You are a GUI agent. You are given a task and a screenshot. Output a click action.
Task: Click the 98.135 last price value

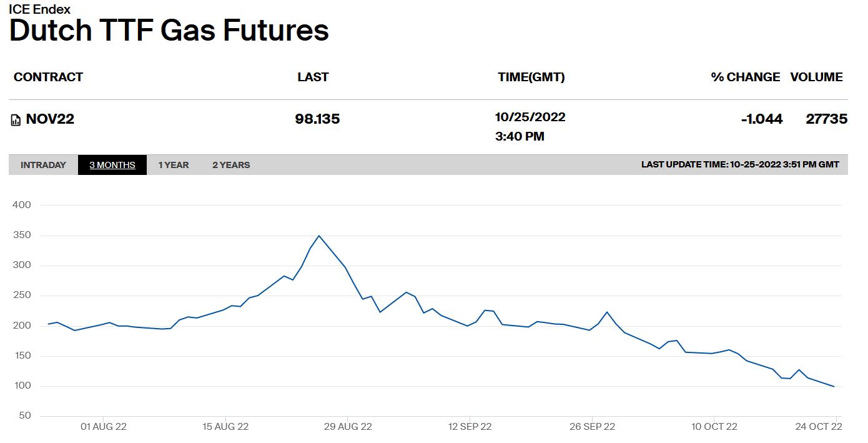[317, 119]
